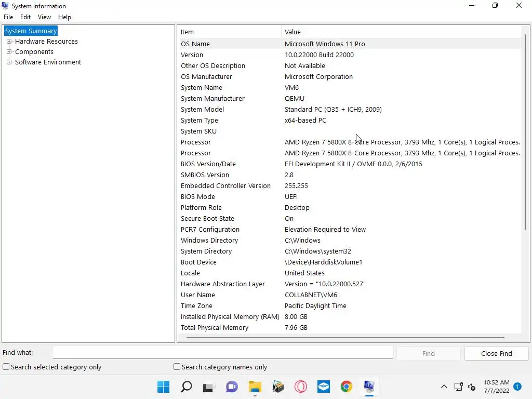Click the Boot Device row

pyautogui.click(x=350, y=262)
